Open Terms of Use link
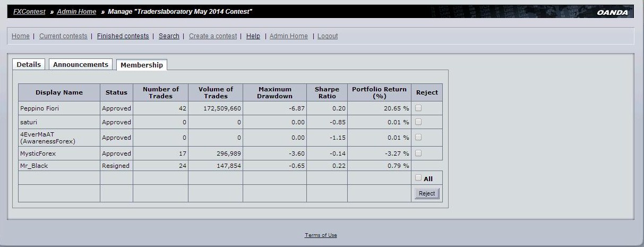This screenshot has height=247, width=644. [x=321, y=235]
